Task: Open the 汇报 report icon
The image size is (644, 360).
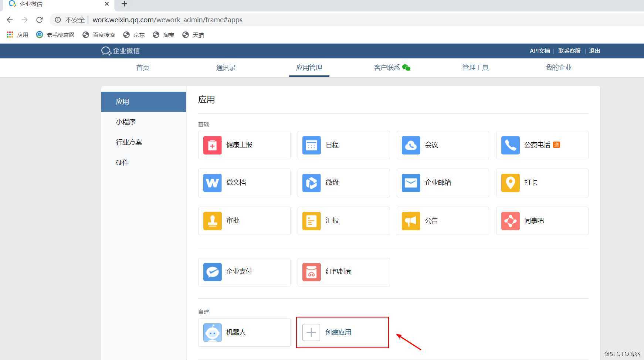Action: (311, 221)
